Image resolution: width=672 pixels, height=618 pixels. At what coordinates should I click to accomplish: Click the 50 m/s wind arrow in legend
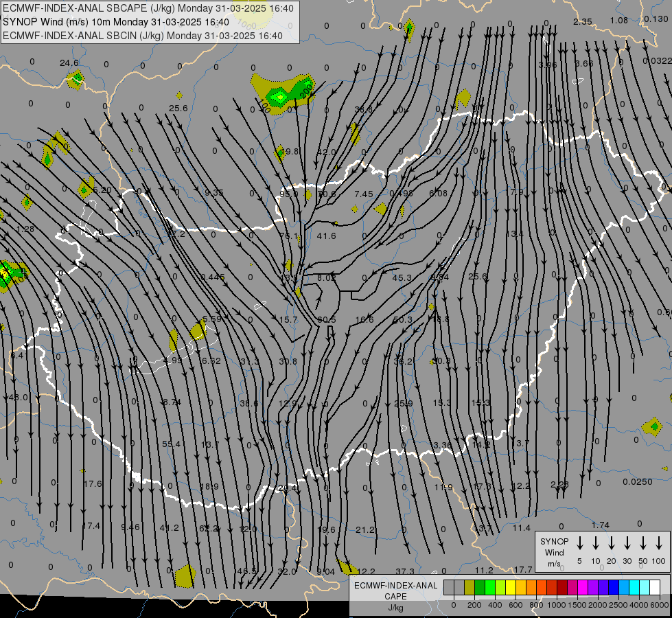643,542
